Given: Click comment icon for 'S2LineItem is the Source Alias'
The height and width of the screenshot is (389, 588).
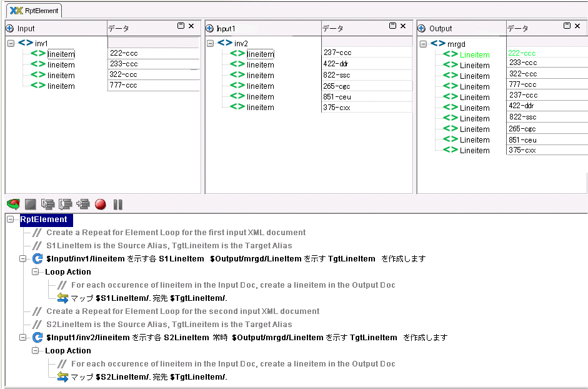Looking at the screenshot, I should (37, 325).
